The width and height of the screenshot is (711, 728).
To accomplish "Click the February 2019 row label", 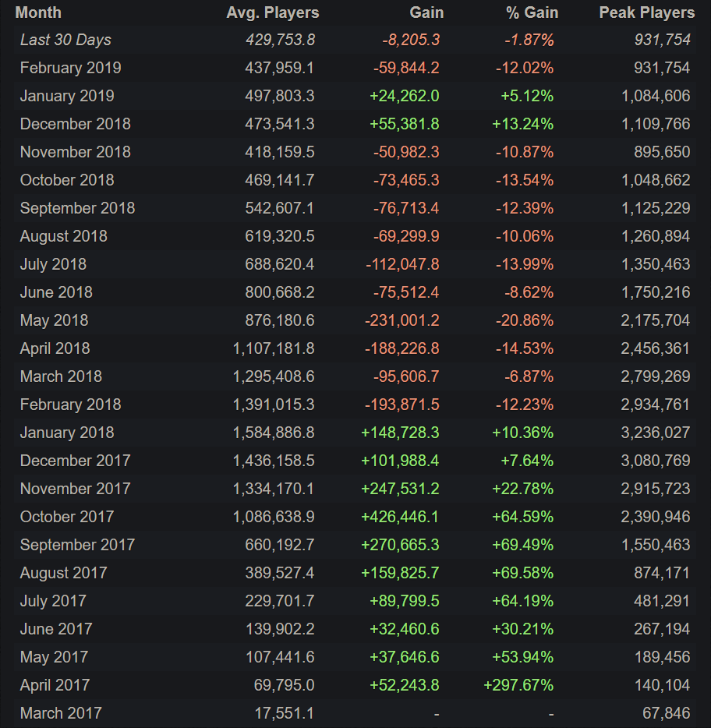I will (x=70, y=68).
